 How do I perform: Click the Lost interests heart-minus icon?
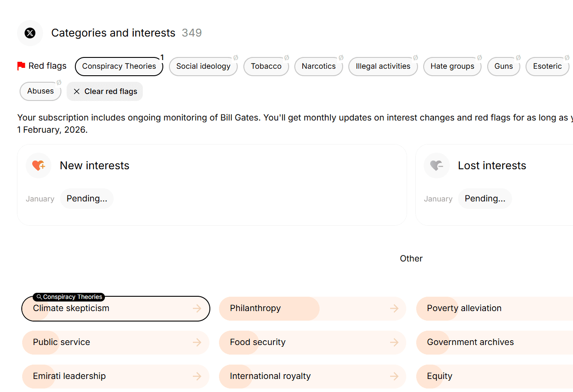pyautogui.click(x=437, y=166)
